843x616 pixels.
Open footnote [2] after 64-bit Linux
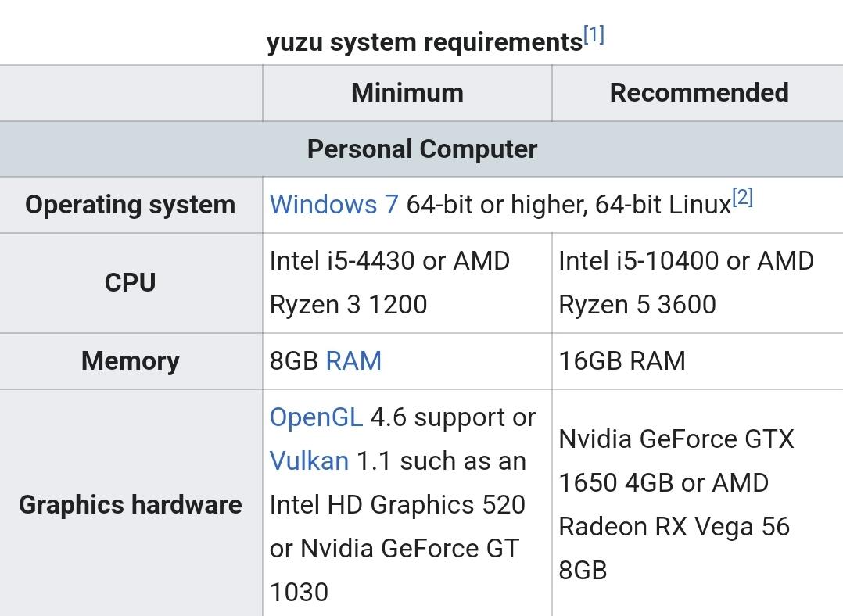(742, 199)
